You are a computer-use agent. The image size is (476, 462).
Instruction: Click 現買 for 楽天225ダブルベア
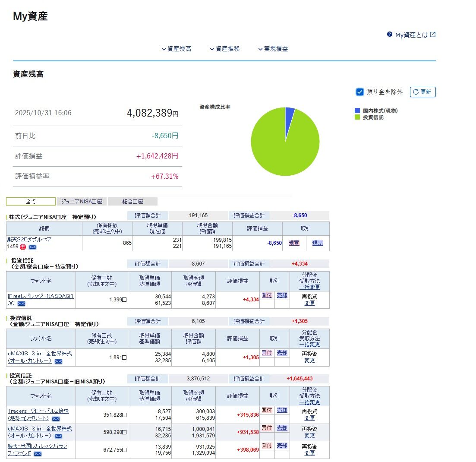(294, 243)
